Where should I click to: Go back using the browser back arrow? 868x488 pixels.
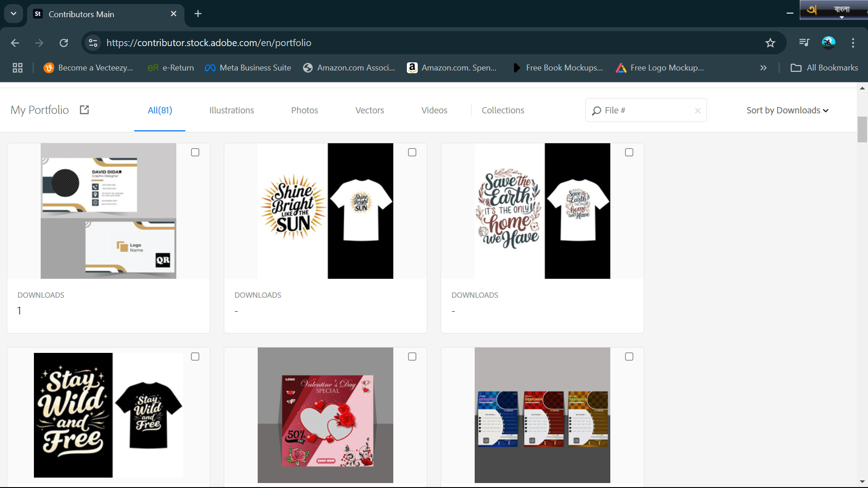15,43
